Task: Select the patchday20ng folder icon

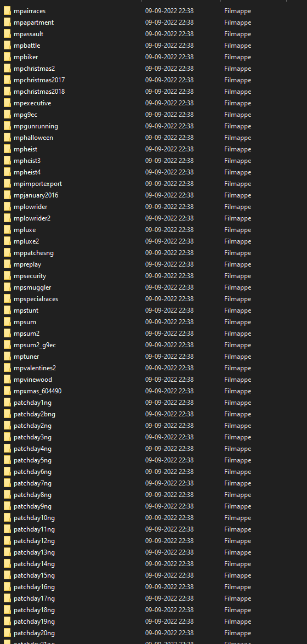Action: tap(7, 633)
